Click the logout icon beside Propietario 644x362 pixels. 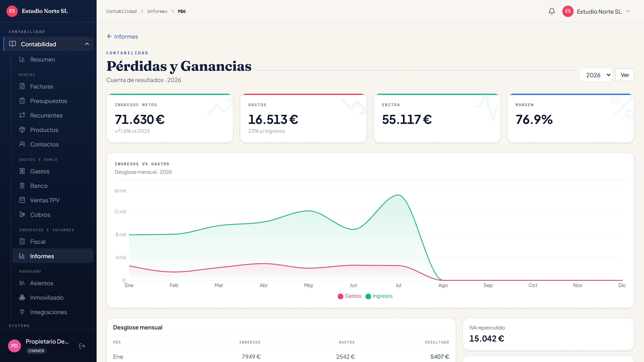click(x=82, y=346)
